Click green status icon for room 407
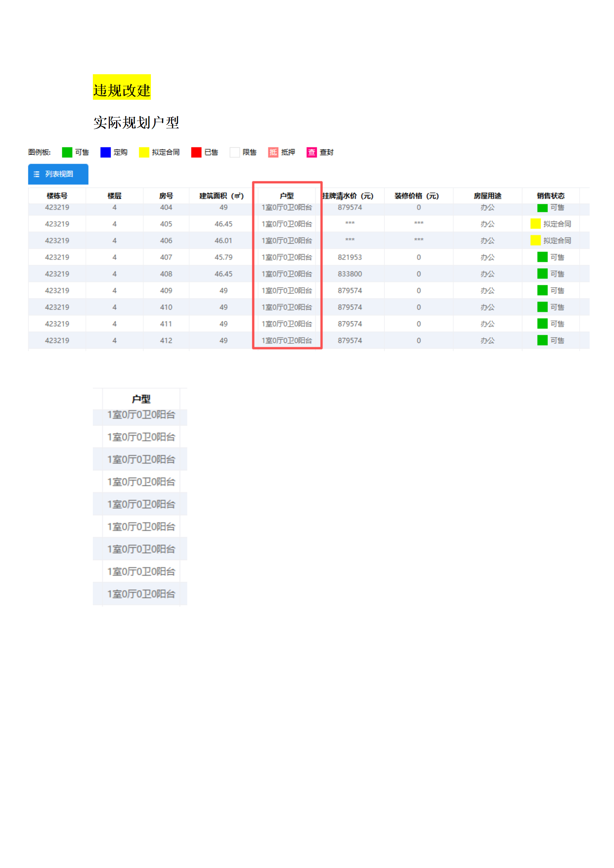The height and width of the screenshot is (868, 614). tap(542, 257)
